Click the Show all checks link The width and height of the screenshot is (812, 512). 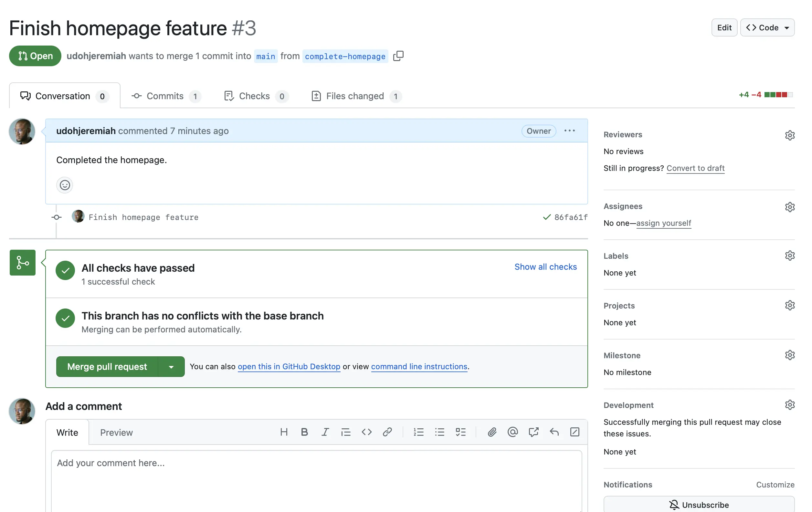click(545, 266)
